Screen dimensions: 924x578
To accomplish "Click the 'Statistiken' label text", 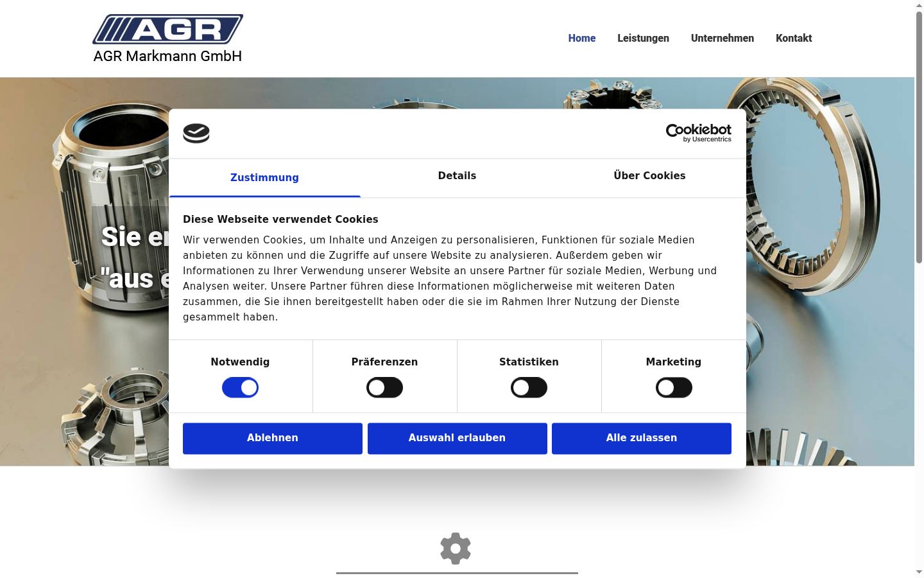I will pyautogui.click(x=529, y=362).
